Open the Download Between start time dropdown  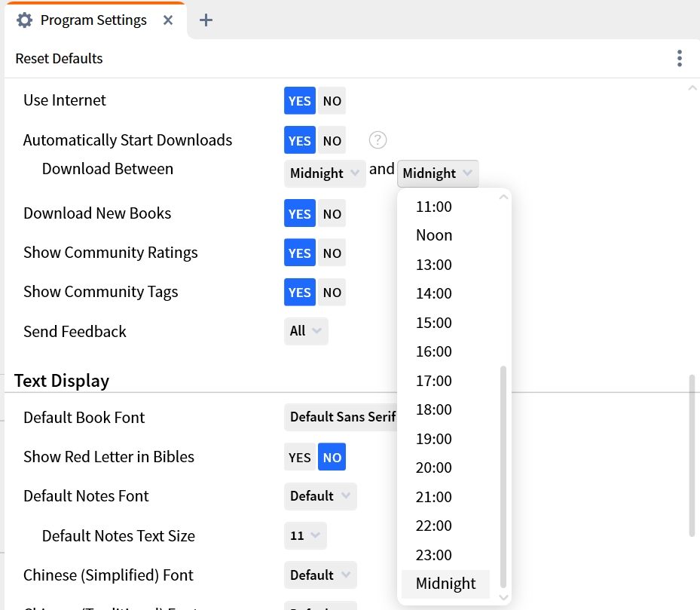tap(325, 173)
